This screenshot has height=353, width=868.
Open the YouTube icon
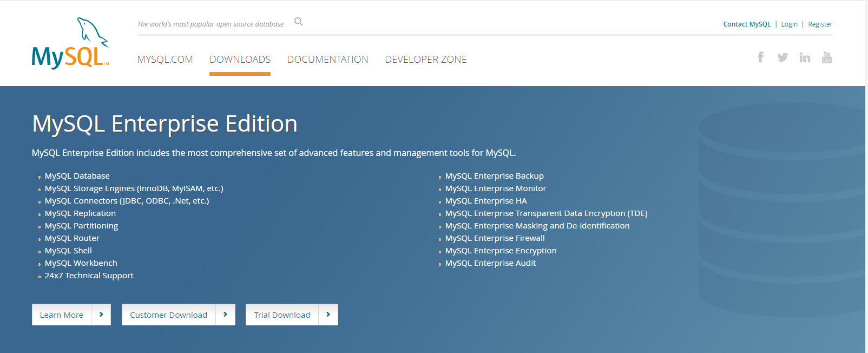tap(827, 57)
